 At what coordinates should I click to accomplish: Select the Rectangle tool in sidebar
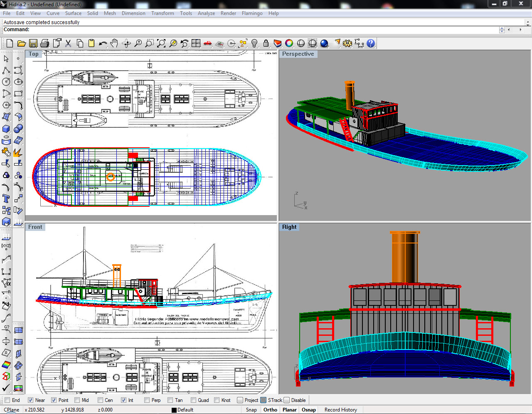(18, 94)
